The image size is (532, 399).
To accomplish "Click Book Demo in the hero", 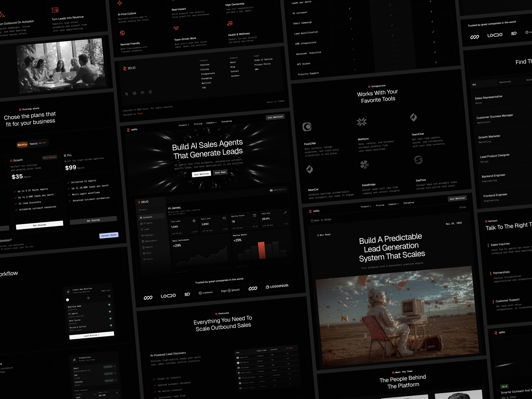I will [x=220, y=172].
